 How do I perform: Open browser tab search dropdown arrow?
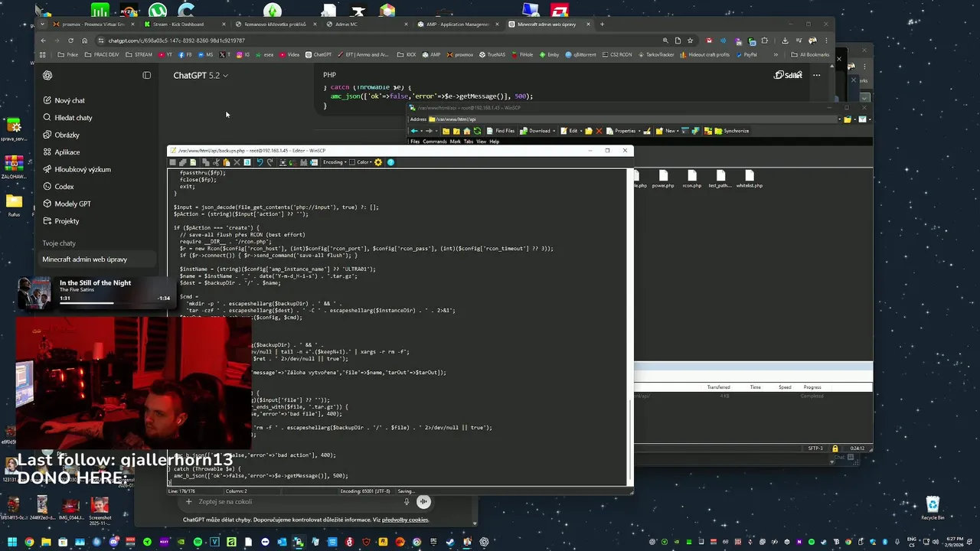click(x=42, y=24)
